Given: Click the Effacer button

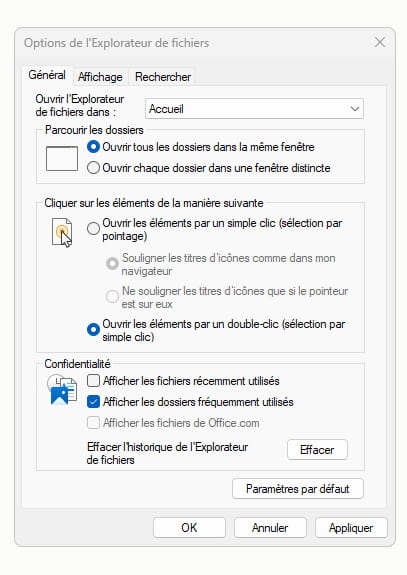Looking at the screenshot, I should coord(317,450).
